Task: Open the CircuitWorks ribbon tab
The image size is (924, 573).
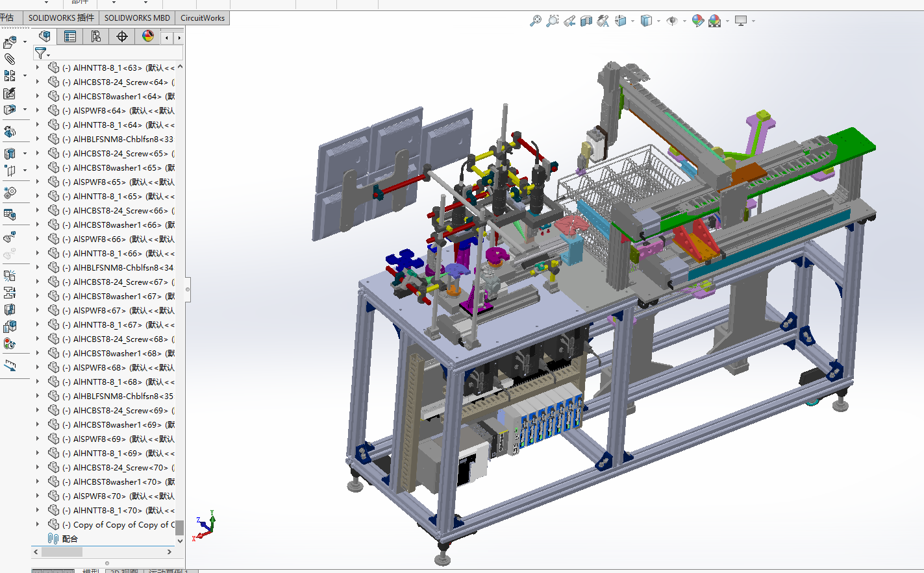Action: coord(203,18)
